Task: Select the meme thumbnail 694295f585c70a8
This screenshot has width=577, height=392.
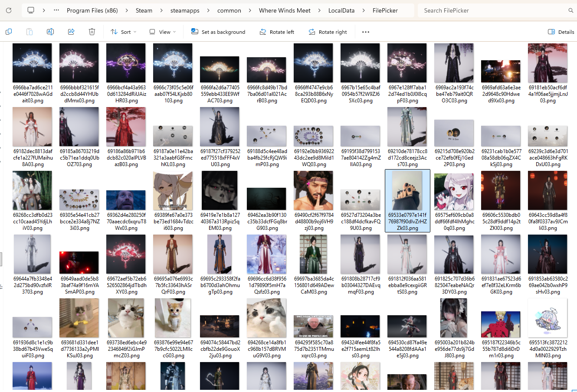Action: point(314,326)
